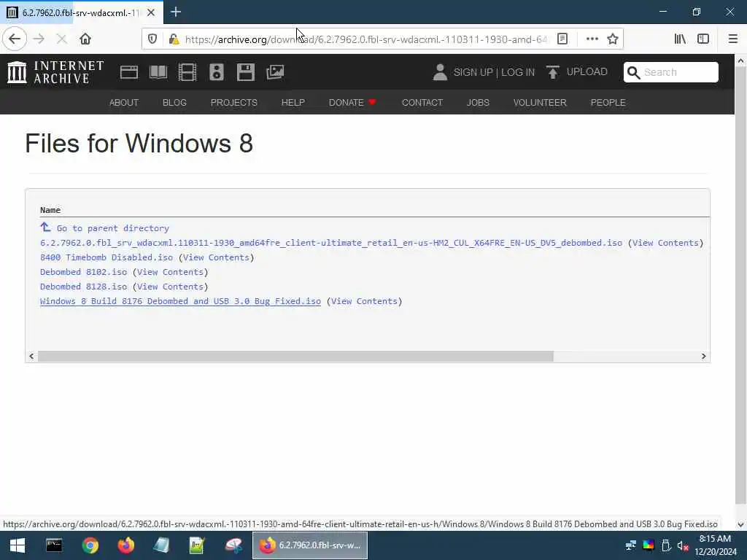Open the page actions three-dot menu
The height and width of the screenshot is (560, 747).
coord(592,39)
